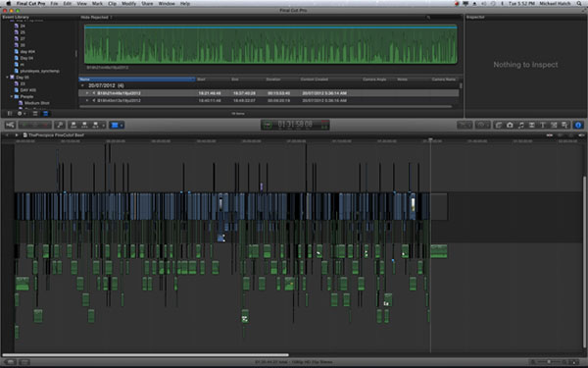588x368 pixels.
Task: Open the Mark menu
Action: (x=97, y=3)
